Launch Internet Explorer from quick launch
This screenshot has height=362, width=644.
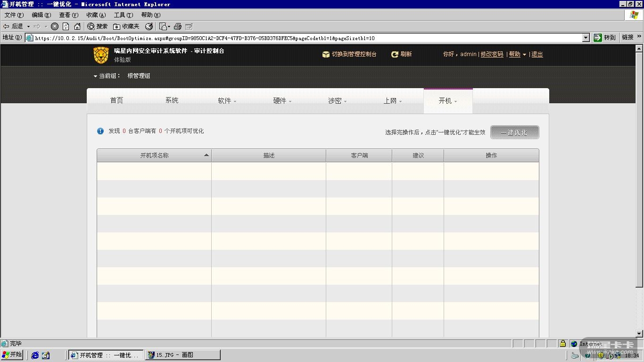pos(35,355)
